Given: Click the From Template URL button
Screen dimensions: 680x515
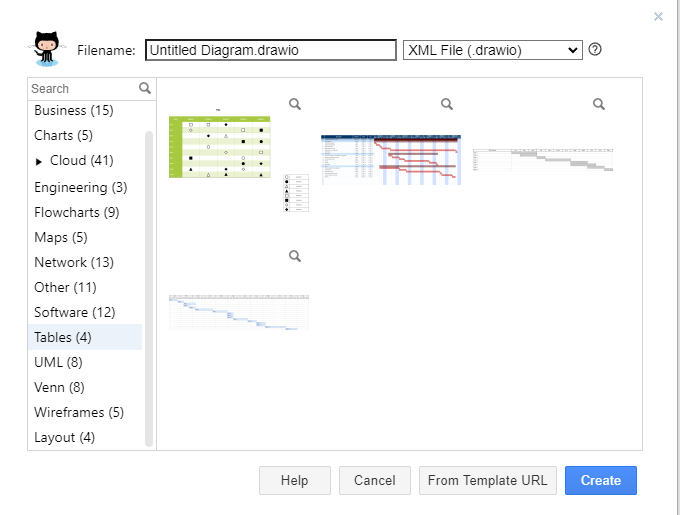Looking at the screenshot, I should [487, 480].
